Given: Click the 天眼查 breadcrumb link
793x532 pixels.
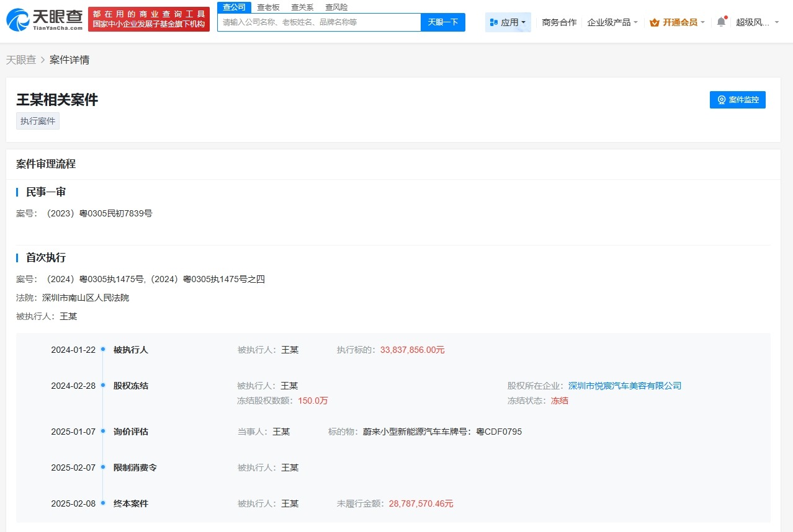Looking at the screenshot, I should [20, 60].
